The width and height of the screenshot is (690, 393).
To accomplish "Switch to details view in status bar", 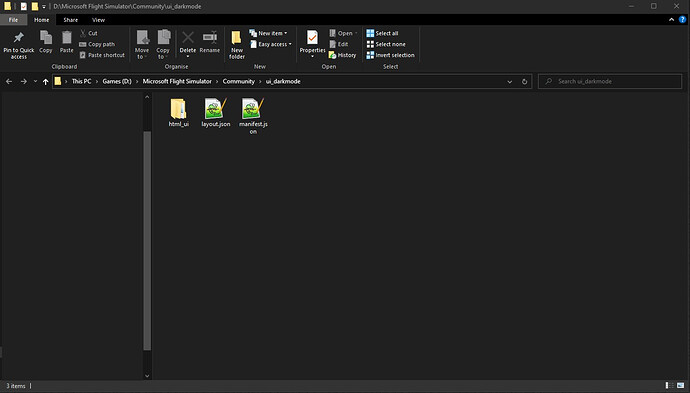I will 669,386.
